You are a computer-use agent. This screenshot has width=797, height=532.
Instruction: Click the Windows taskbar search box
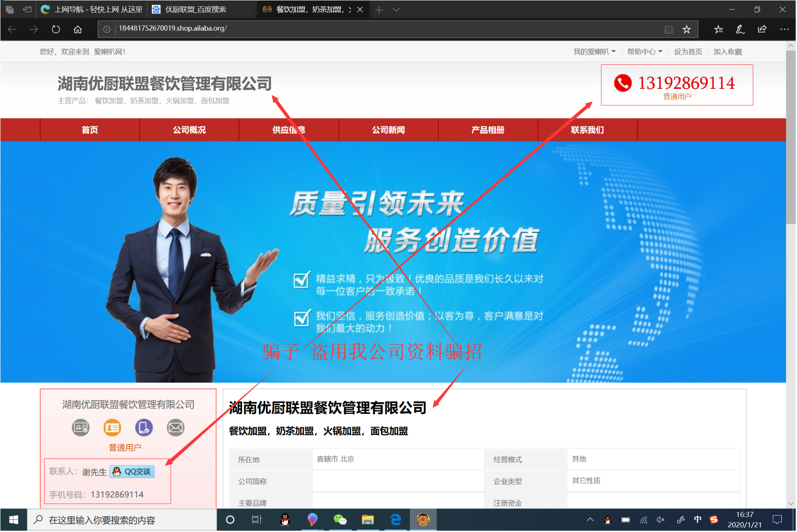point(122,520)
